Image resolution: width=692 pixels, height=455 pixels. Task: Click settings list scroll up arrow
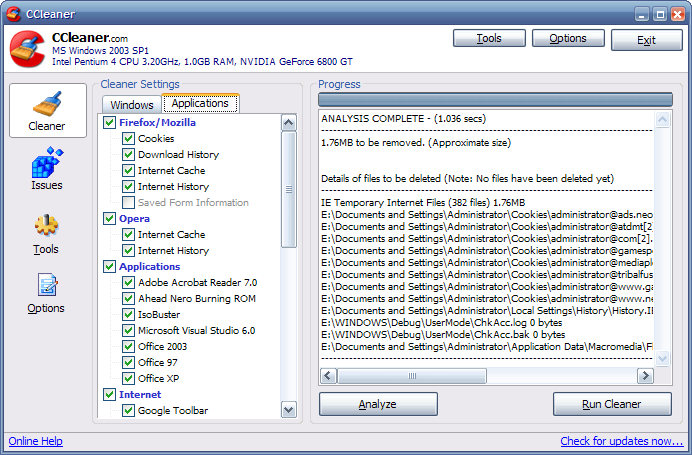coord(289,123)
